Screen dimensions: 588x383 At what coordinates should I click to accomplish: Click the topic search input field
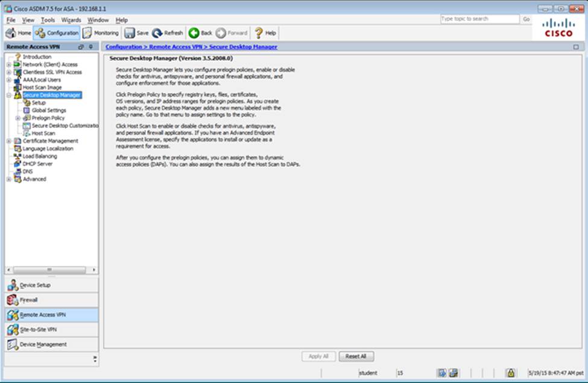479,19
